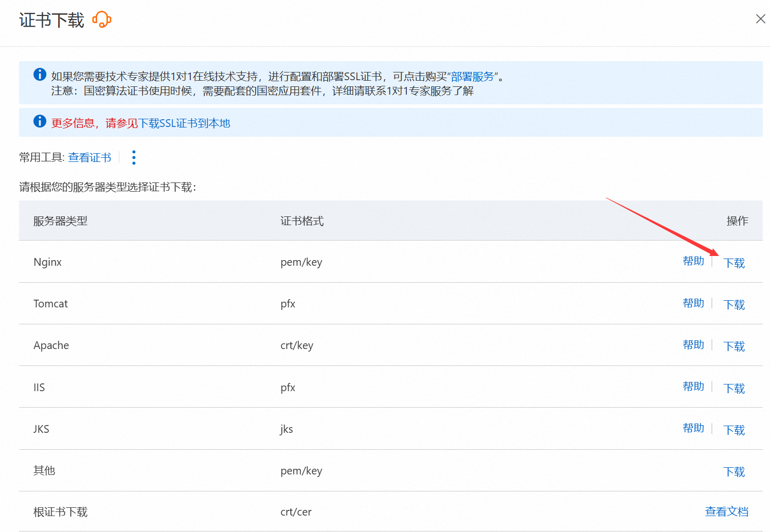Click the blue info icon in first notice

click(40, 75)
